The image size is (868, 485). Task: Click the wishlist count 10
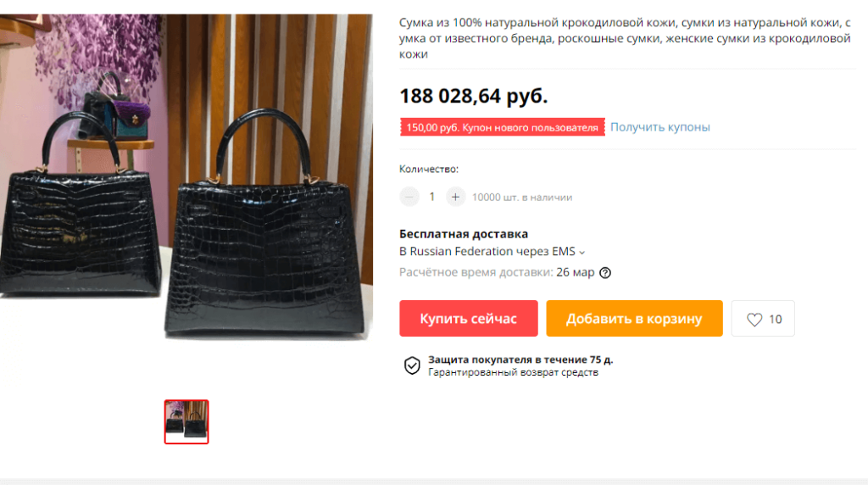[x=775, y=320]
